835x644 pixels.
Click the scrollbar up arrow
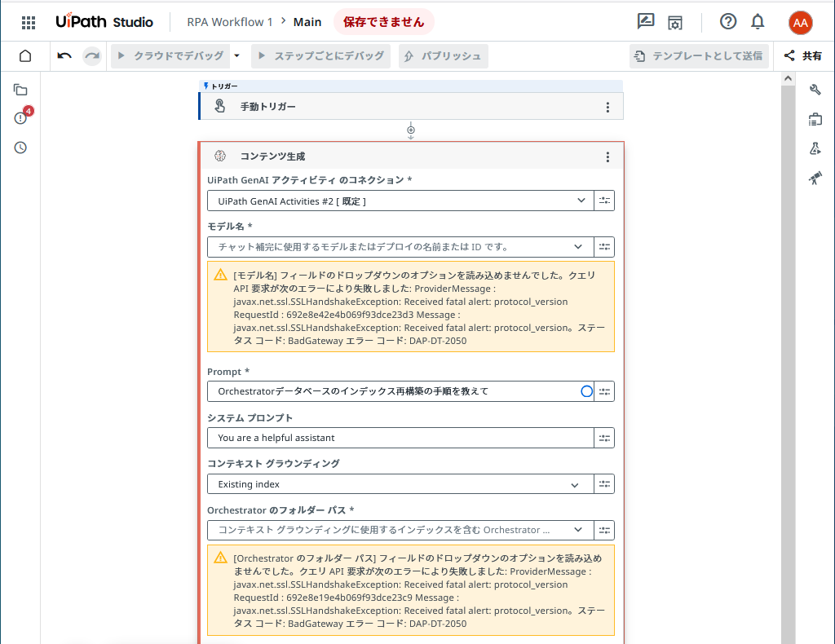click(x=789, y=78)
